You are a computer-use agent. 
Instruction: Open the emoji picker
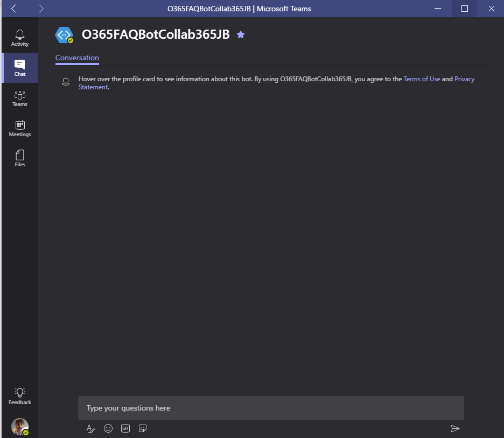pos(108,428)
